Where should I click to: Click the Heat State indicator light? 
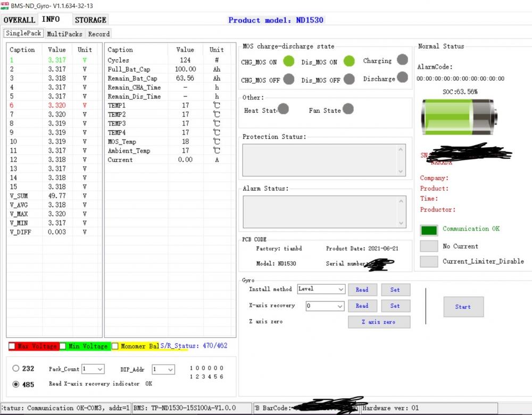tap(284, 109)
